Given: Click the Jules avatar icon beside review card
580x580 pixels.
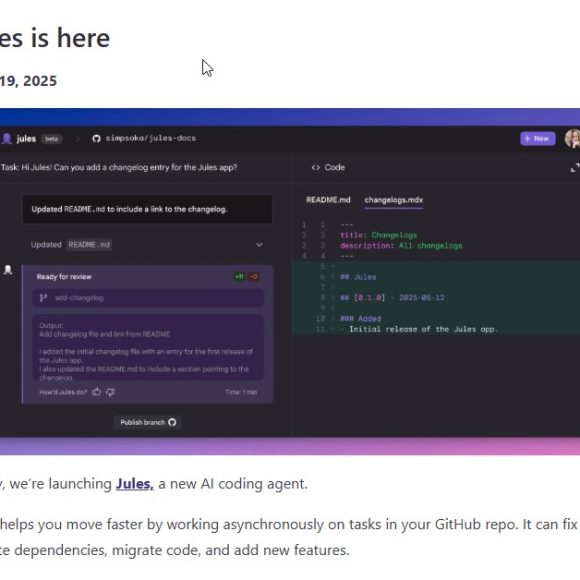Looking at the screenshot, I should [8, 270].
